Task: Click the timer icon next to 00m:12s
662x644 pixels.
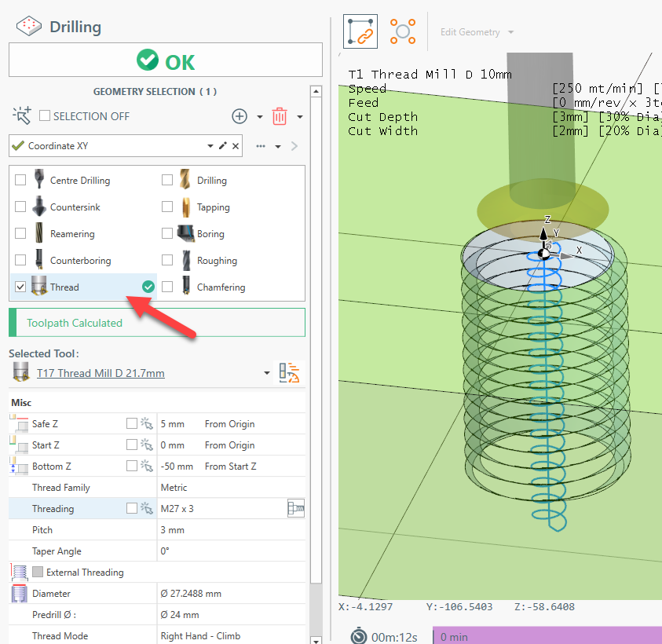Action: coord(358,635)
